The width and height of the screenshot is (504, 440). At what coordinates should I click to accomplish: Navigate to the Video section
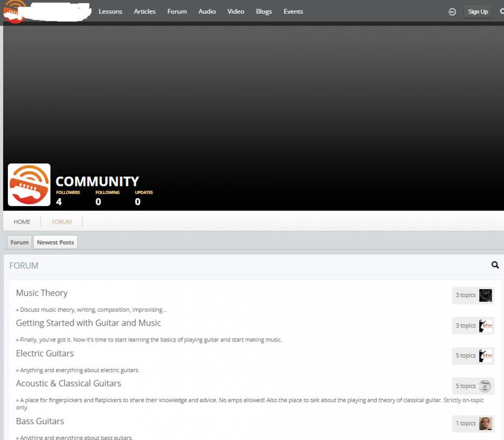coord(235,11)
